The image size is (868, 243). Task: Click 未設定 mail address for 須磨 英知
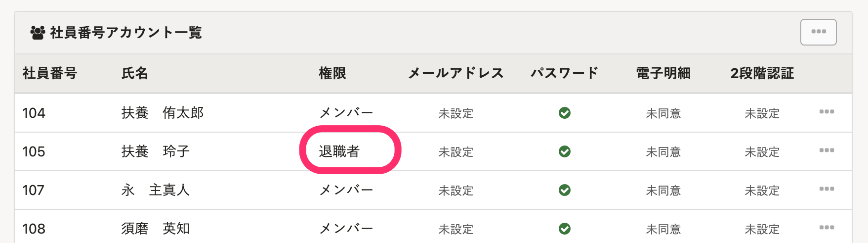pos(456,229)
